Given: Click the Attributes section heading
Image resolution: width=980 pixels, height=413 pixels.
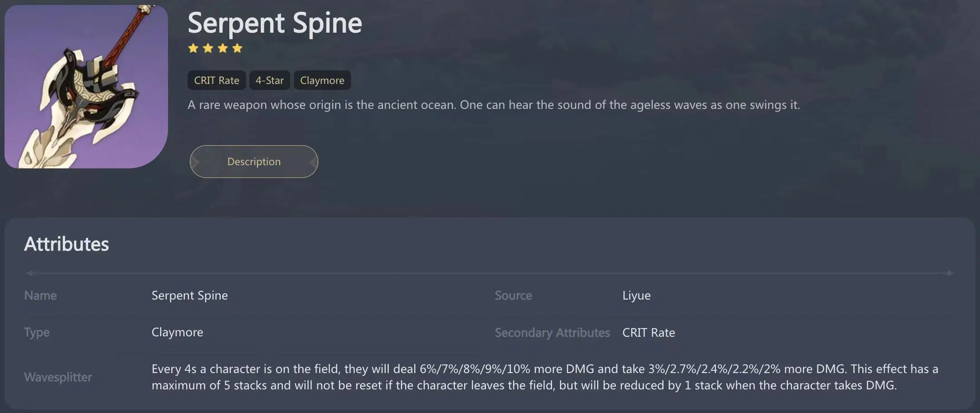Looking at the screenshot, I should point(66,244).
